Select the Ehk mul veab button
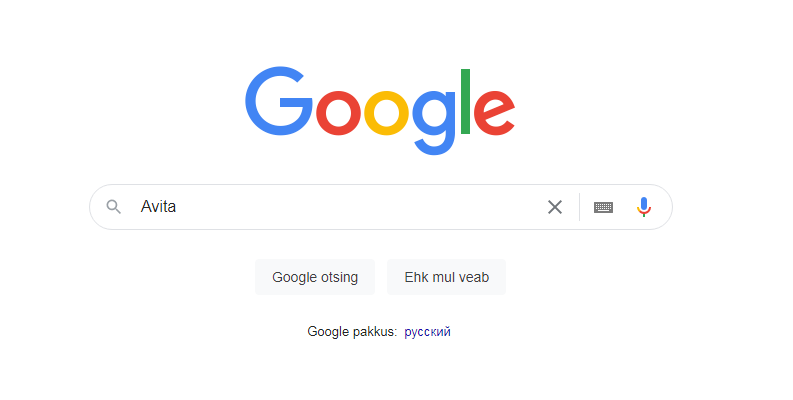This screenshot has height=400, width=793. [447, 277]
